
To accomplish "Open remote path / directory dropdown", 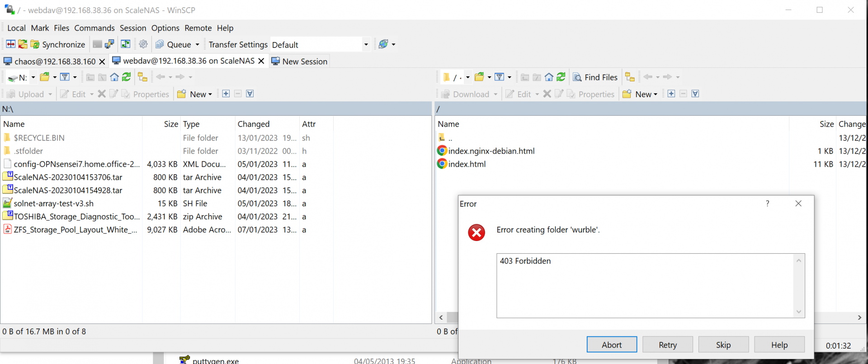I will click(468, 77).
